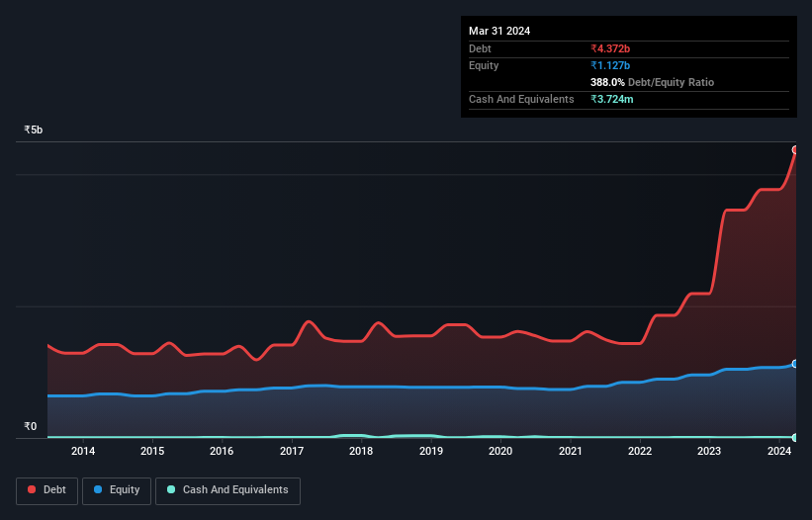Select the 2022 x-axis label
812x520 pixels.
[x=640, y=451]
